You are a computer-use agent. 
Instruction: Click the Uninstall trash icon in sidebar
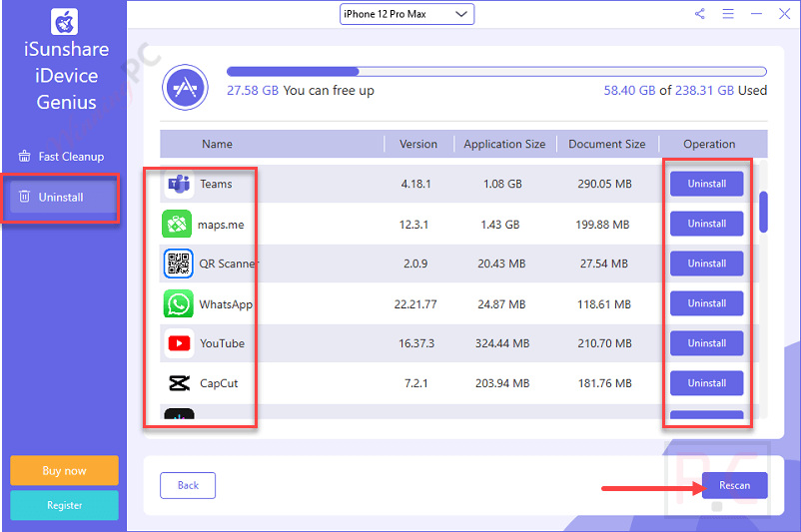click(x=25, y=197)
